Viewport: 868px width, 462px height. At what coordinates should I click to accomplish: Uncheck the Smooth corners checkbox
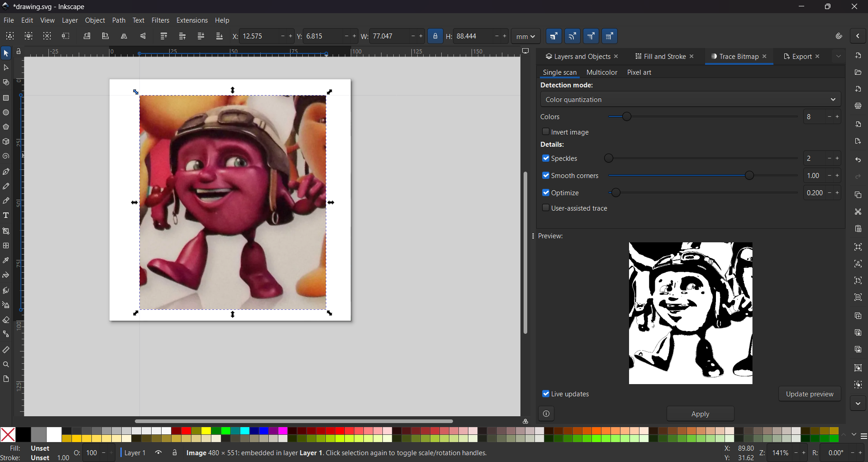(546, 175)
